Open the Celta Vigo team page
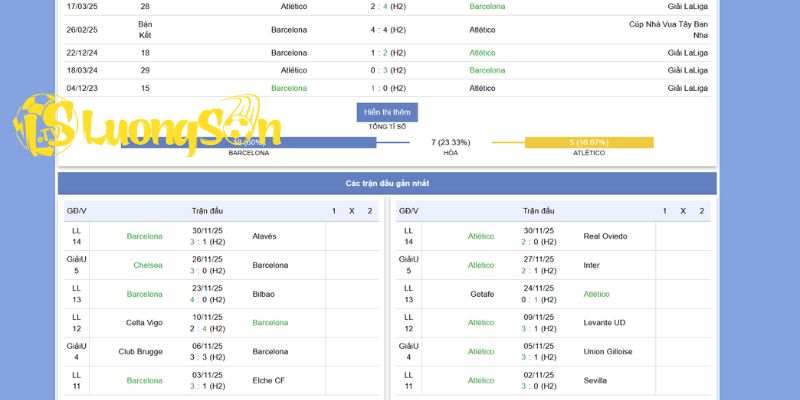 [x=144, y=323]
